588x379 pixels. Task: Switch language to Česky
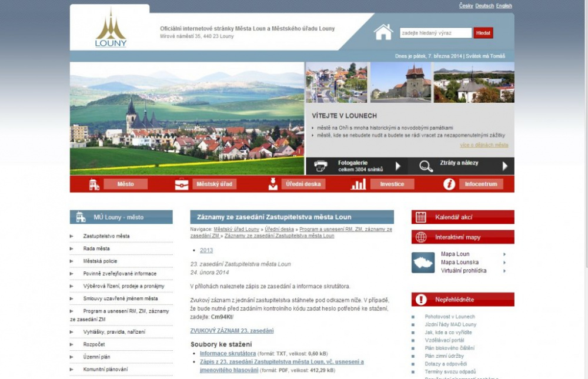(466, 6)
